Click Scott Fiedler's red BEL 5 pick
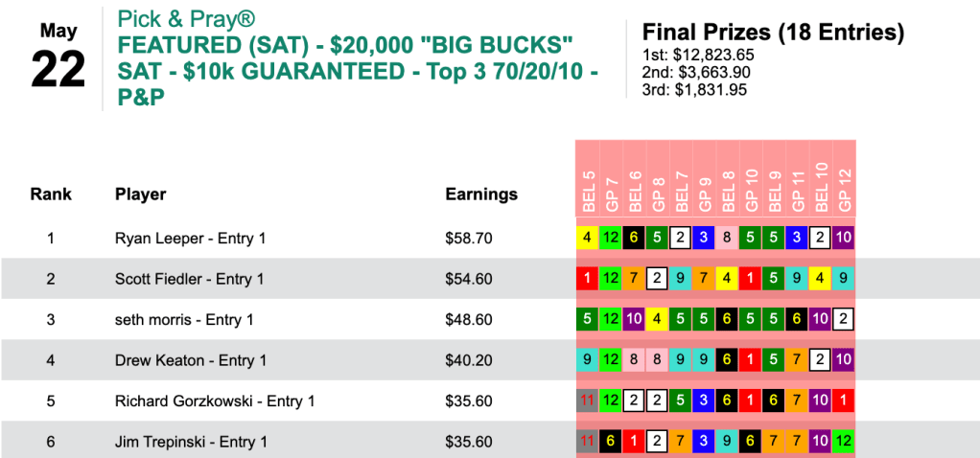 (x=587, y=279)
